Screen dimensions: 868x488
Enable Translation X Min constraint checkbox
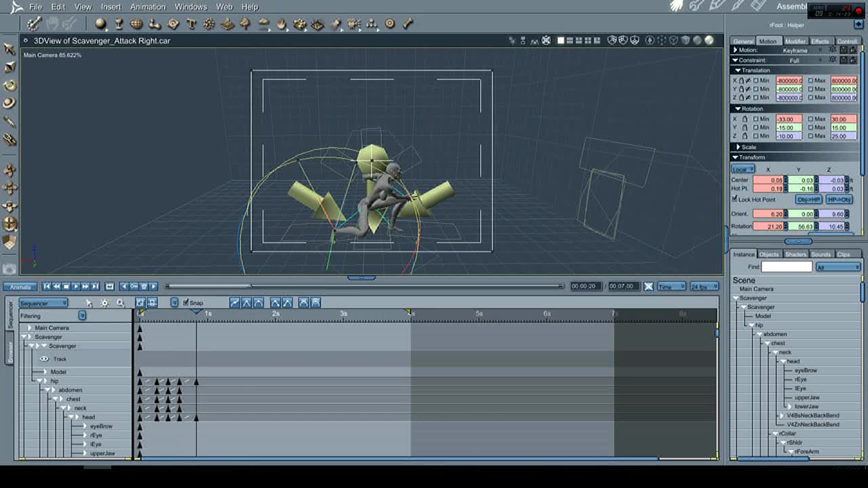coord(756,81)
